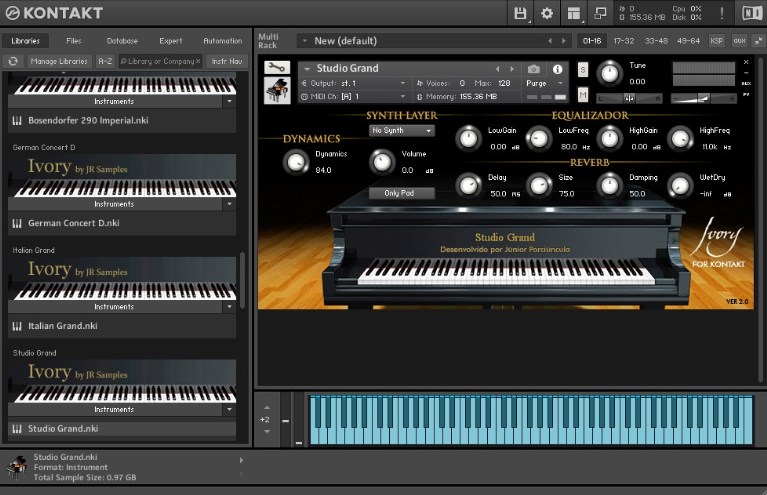Screen dimensions: 767x495
Task: Shift keyboard octave down arrow
Action: click(267, 431)
